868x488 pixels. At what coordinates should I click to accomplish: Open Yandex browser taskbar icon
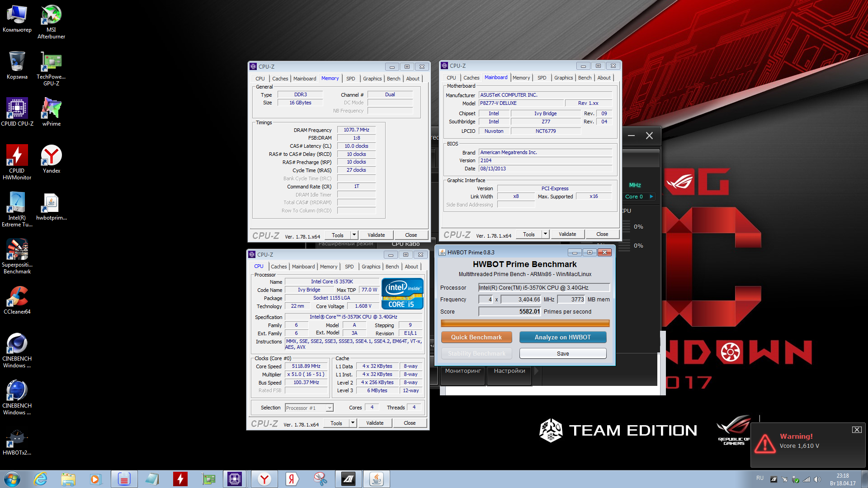tap(264, 479)
